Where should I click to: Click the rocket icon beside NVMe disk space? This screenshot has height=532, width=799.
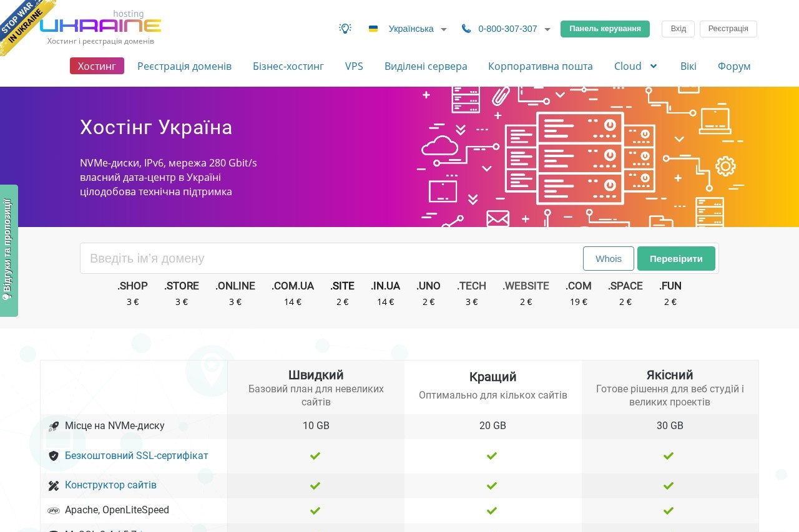point(54,427)
